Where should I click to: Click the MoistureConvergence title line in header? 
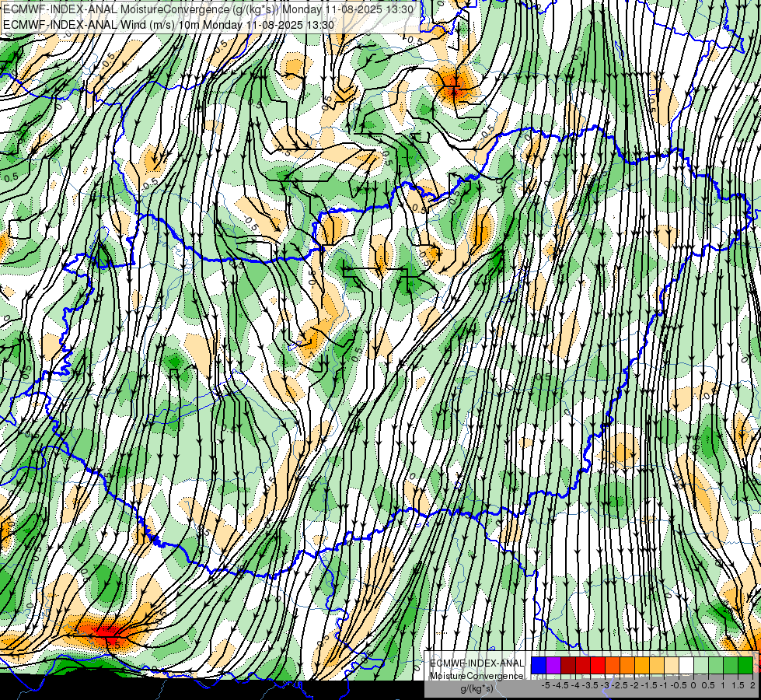pos(208,9)
